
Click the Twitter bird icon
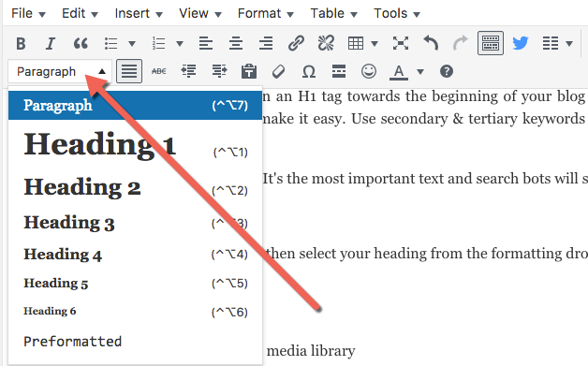pyautogui.click(x=521, y=43)
